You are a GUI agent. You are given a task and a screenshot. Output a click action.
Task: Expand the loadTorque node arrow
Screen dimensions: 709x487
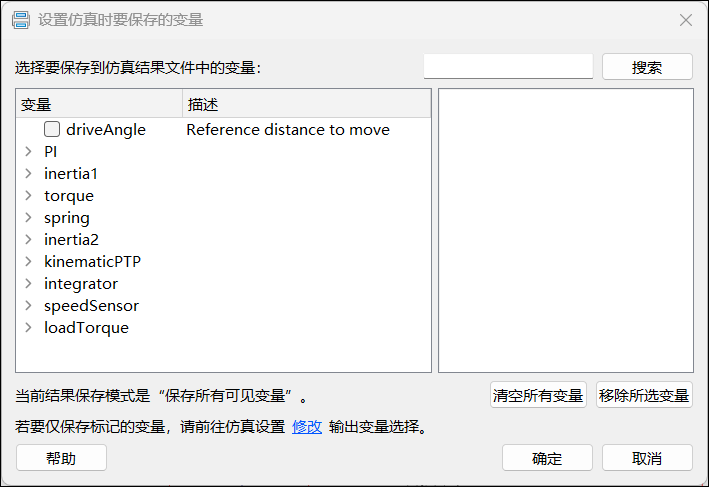[x=28, y=328]
